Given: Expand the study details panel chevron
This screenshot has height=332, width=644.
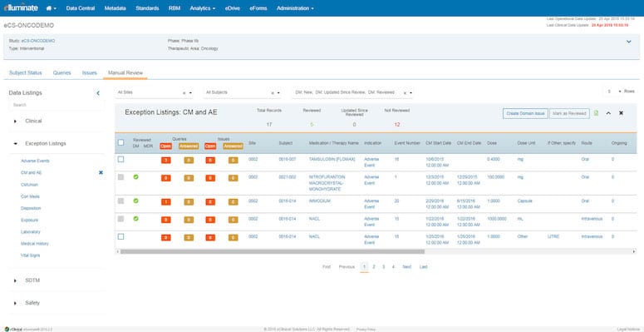Looking at the screenshot, I should point(629,42).
